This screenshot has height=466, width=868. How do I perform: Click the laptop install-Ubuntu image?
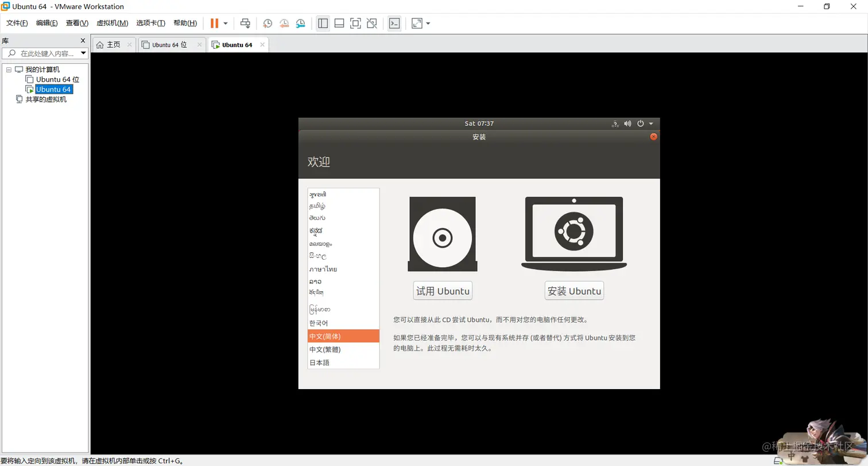(x=574, y=234)
